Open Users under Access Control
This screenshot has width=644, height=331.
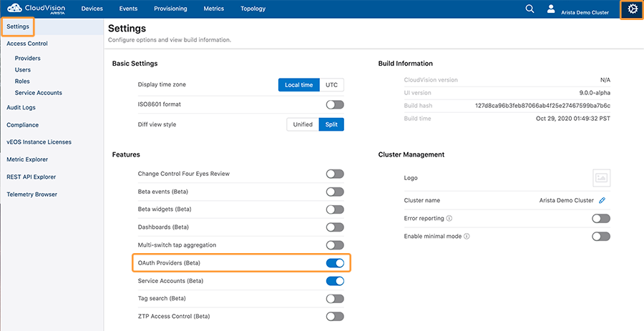(x=23, y=70)
